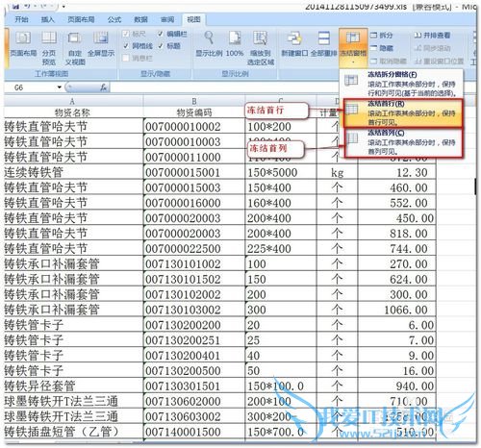
Task: Click the Name Box showing G6
Action: click(32, 87)
